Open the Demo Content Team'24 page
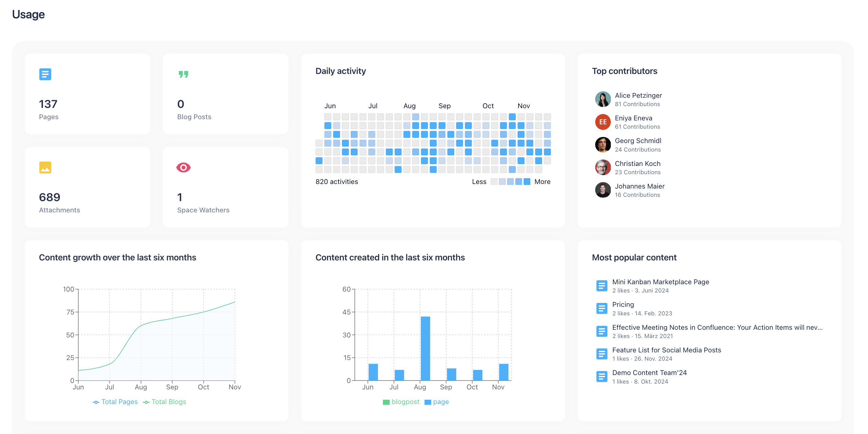 649,372
